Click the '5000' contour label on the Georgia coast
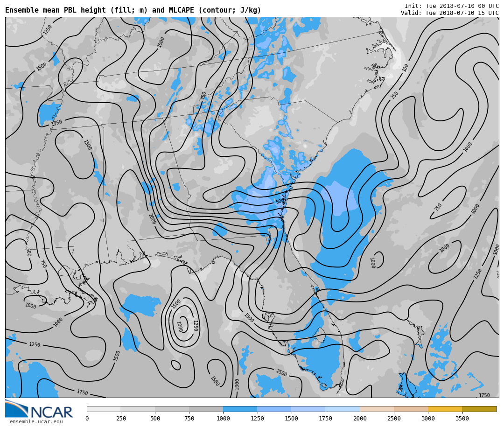Screen dimensions: 504x427 tap(280, 201)
